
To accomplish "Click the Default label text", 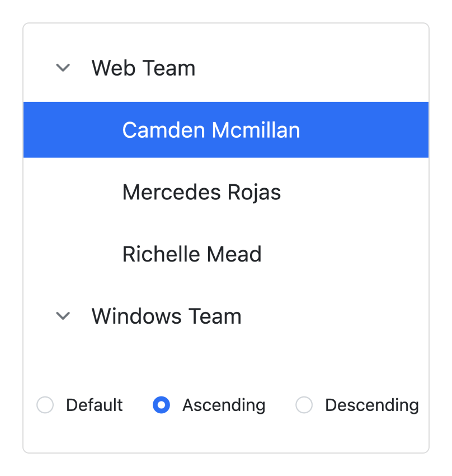I will click(x=94, y=405).
